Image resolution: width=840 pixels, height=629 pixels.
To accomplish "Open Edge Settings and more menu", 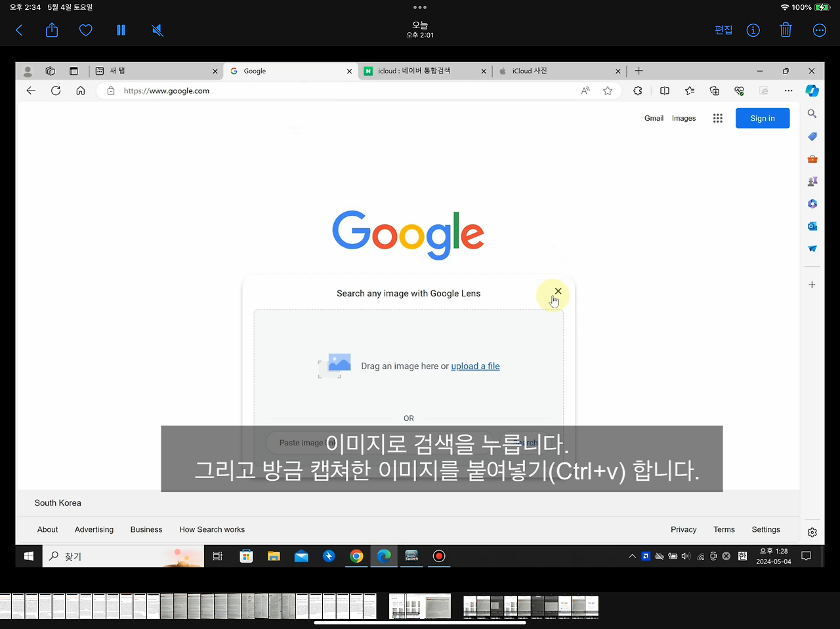I will (x=788, y=91).
